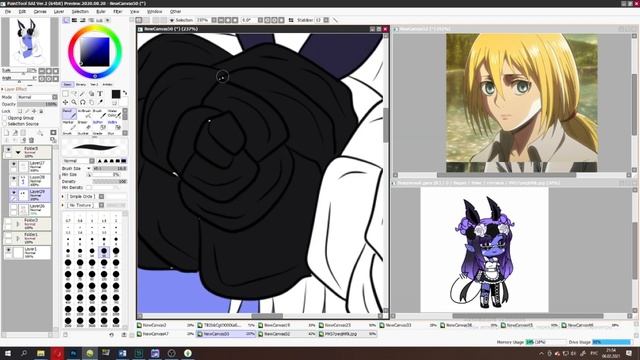Select the Move tool
The image size is (640, 360).
(x=65, y=102)
